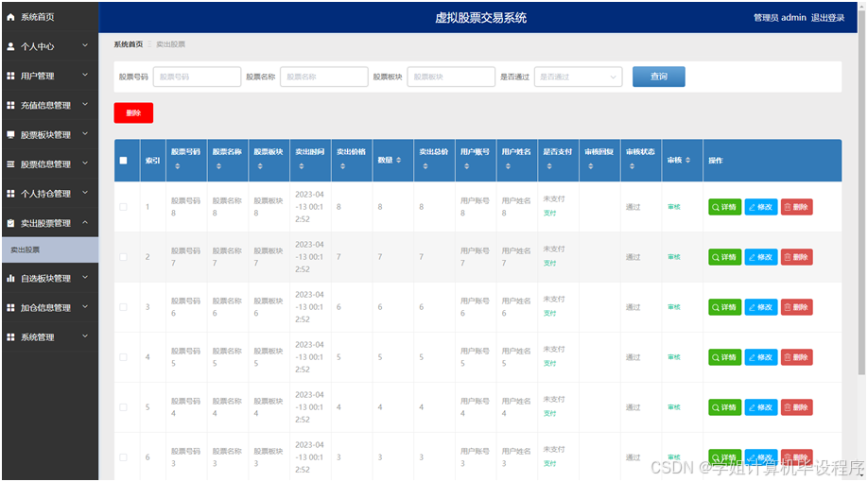The height and width of the screenshot is (482, 868).
Task: Expand 个人中心 chevron in sidebar
Action: [85, 45]
